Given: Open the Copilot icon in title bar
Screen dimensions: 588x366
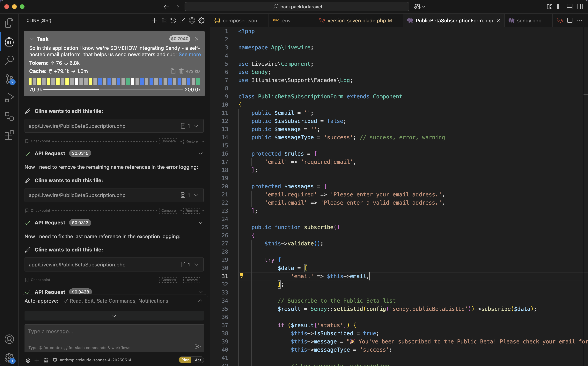Looking at the screenshot, I should (417, 7).
